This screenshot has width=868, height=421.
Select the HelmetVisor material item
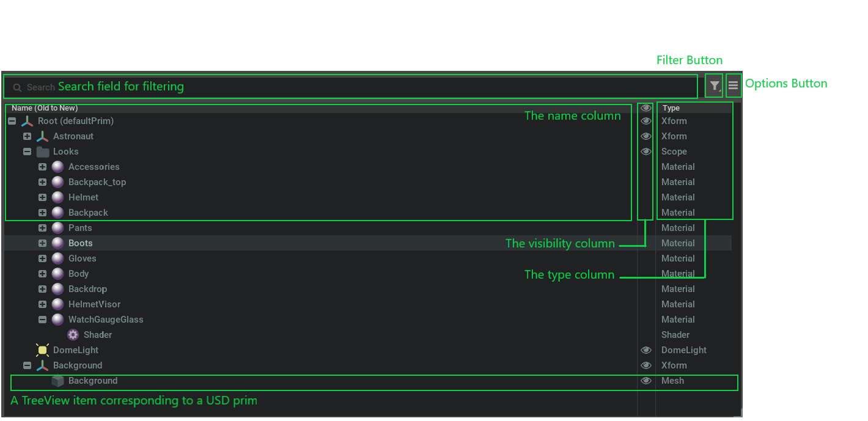(94, 304)
